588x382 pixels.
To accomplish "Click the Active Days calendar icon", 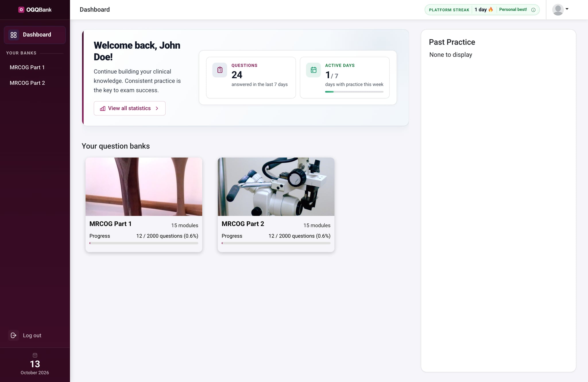I will (314, 70).
